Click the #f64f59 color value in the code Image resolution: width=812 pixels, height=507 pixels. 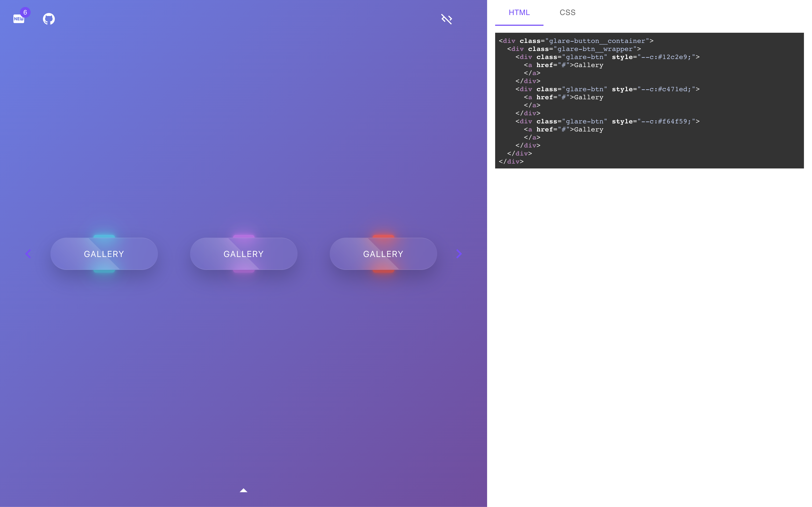click(x=672, y=121)
